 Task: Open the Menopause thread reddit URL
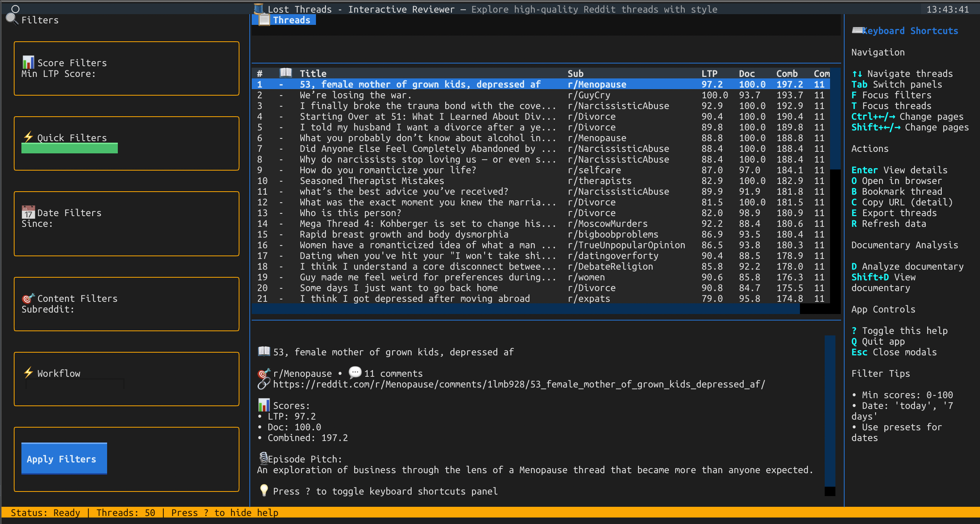coord(519,384)
